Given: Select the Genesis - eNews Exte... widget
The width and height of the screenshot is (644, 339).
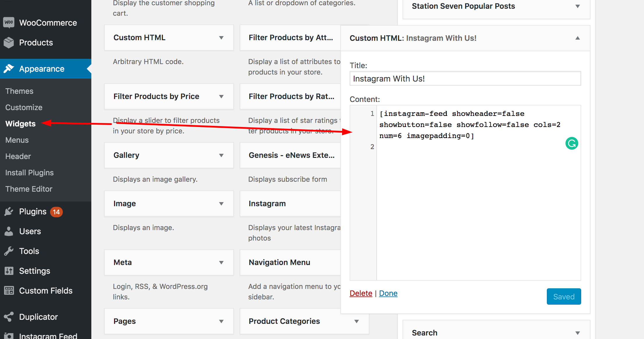Looking at the screenshot, I should tap(290, 155).
